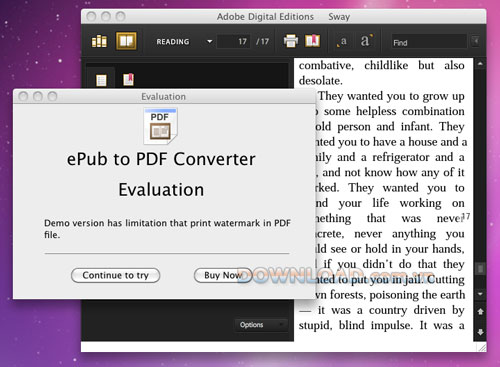This screenshot has width=500, height=367.
Task: Click the reader scrollbar thumb
Action: click(480, 268)
